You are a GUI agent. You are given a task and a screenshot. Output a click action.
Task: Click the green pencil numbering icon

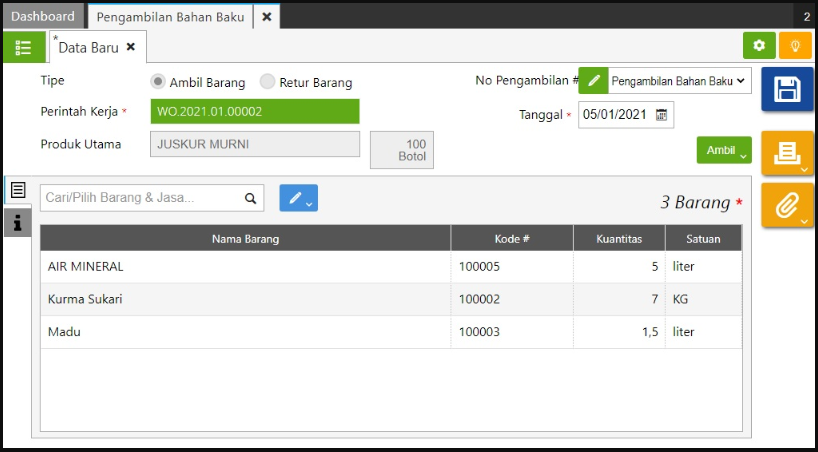coord(593,81)
